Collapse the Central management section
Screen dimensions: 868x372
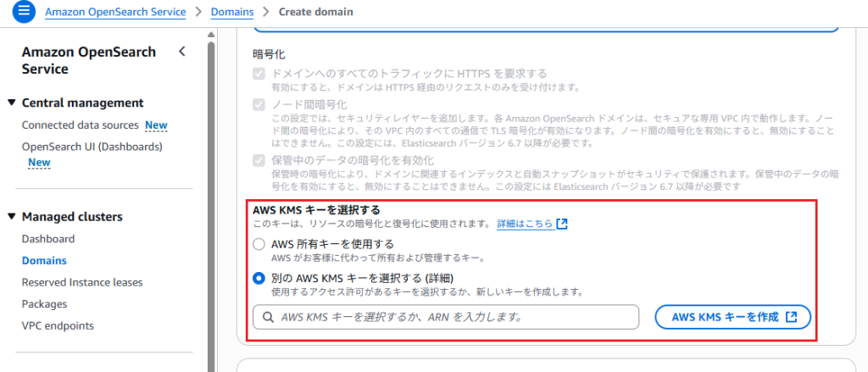tap(12, 103)
